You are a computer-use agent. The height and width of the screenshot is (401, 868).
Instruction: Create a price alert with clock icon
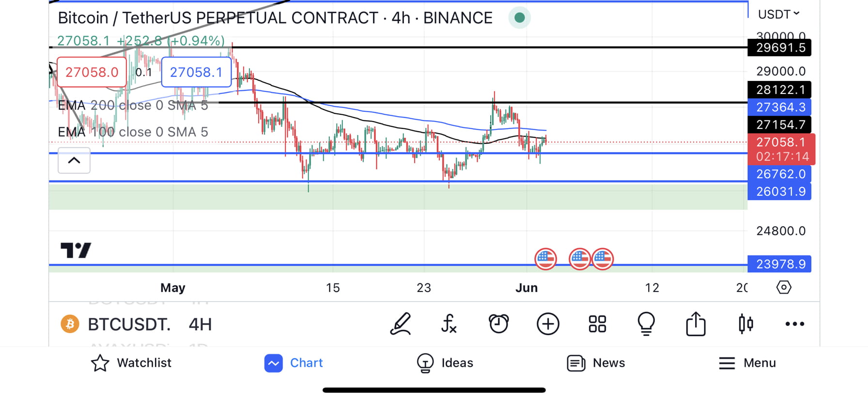click(x=498, y=324)
